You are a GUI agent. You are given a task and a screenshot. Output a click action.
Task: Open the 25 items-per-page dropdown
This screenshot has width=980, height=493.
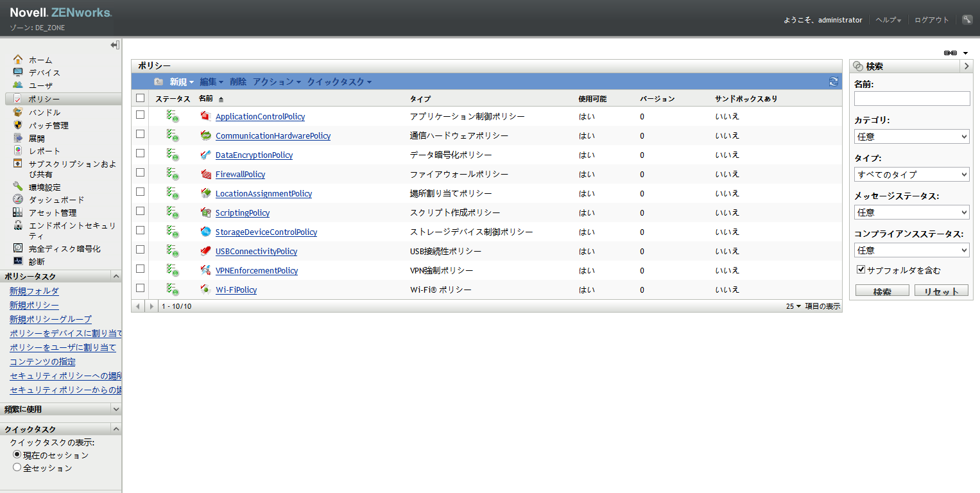[794, 306]
